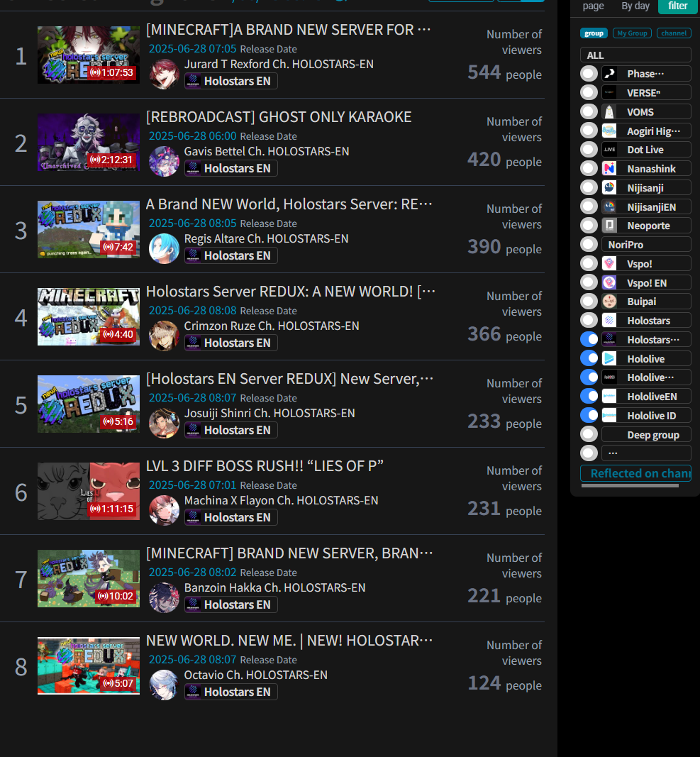Enable the Nijisanji filter toggle
700x757 pixels.
(x=589, y=187)
